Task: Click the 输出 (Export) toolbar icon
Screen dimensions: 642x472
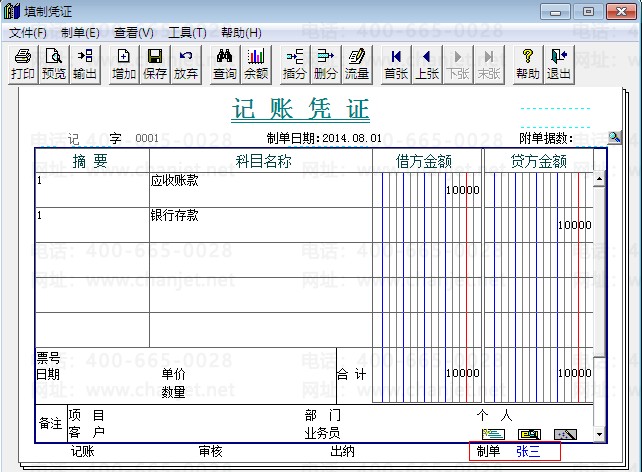Action: pyautogui.click(x=85, y=64)
